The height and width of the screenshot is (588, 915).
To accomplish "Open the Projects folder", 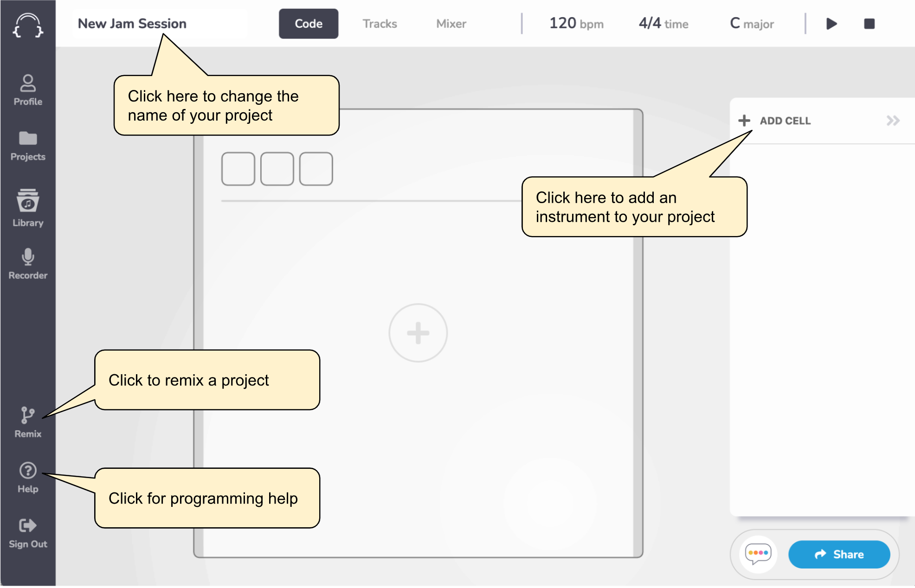I will [28, 146].
